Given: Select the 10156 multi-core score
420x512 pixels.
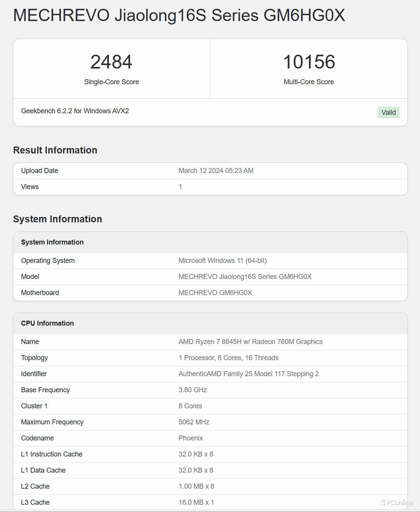Looking at the screenshot, I should click(309, 62).
